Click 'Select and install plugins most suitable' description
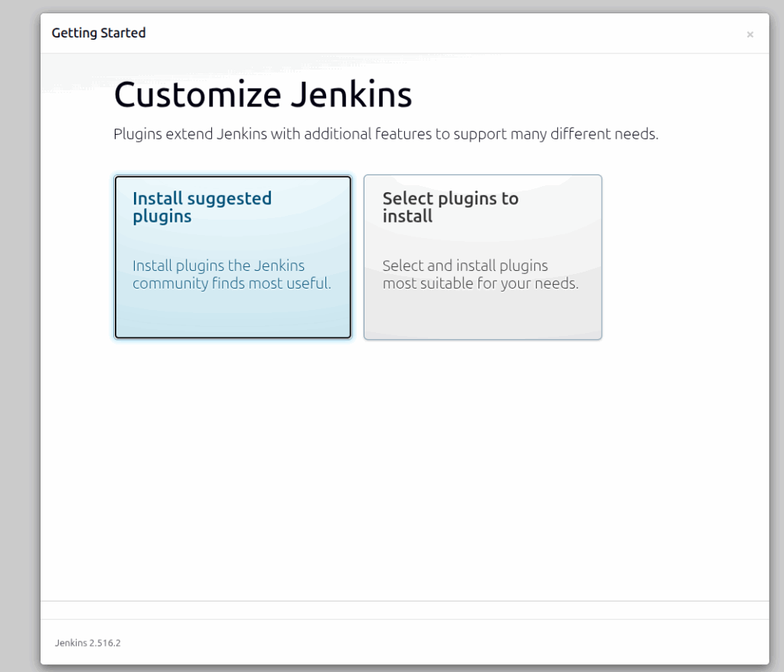 coord(481,274)
